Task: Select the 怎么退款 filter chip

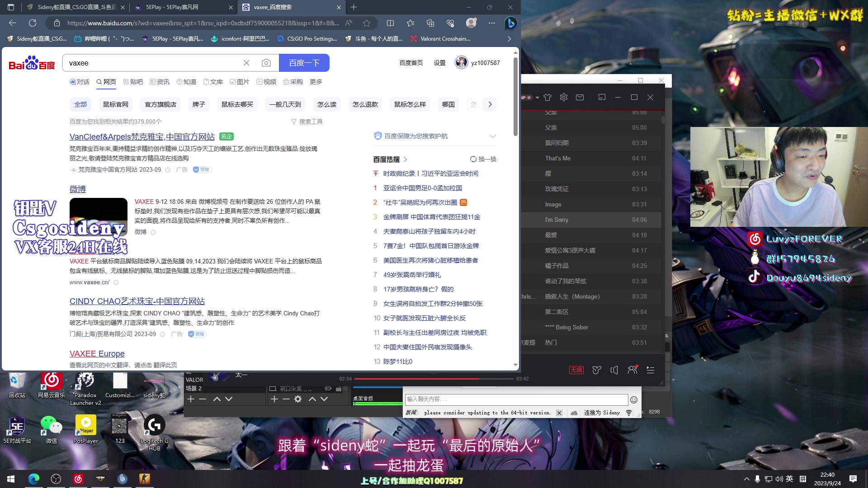Action: (x=365, y=104)
